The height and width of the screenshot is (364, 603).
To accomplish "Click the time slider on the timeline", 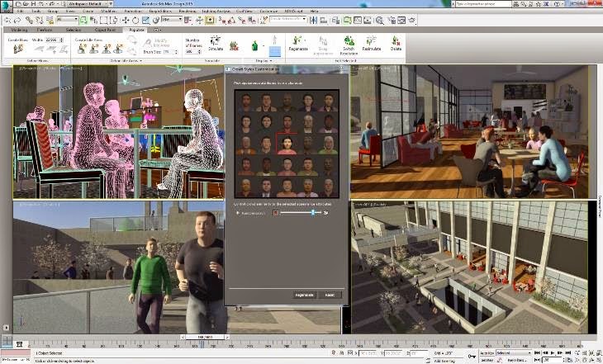I will (205, 337).
